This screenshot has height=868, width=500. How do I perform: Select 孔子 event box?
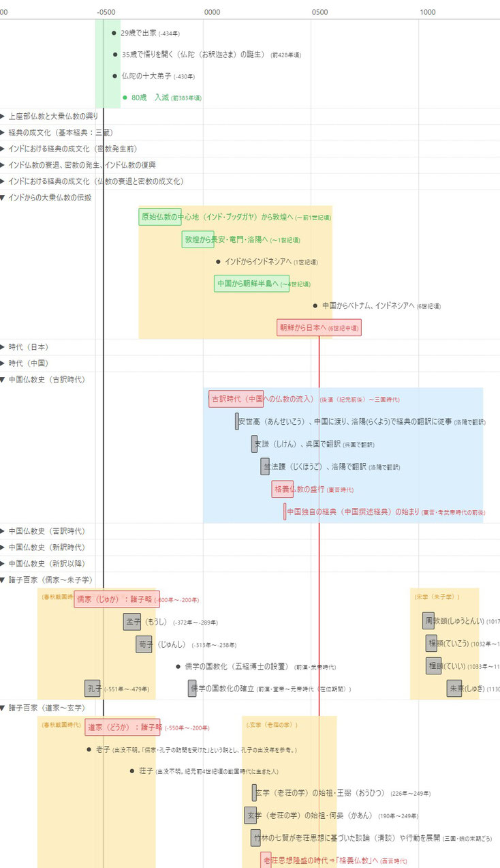(x=93, y=689)
